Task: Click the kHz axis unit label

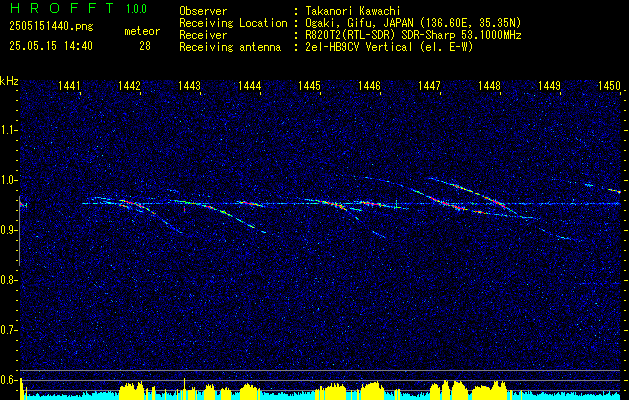Action: click(x=9, y=81)
